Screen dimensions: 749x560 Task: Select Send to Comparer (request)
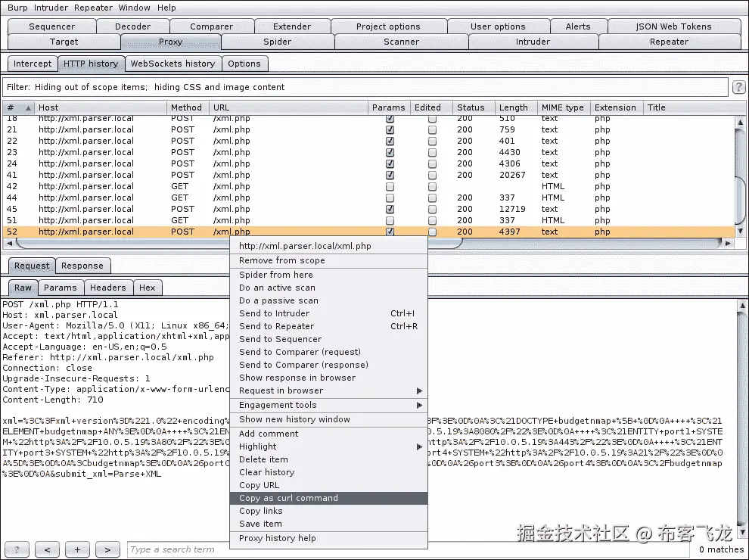328,352
